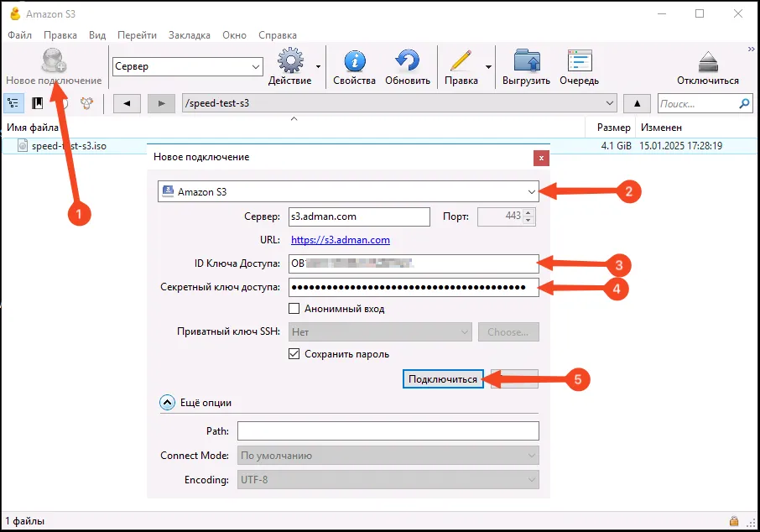Click the 4.1 GiB size cell

pyautogui.click(x=616, y=146)
